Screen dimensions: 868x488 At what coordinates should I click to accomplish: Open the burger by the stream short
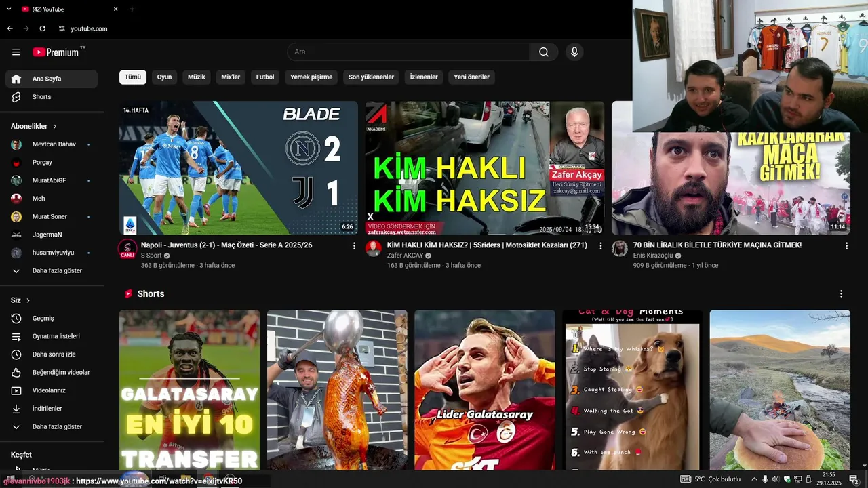(780, 390)
